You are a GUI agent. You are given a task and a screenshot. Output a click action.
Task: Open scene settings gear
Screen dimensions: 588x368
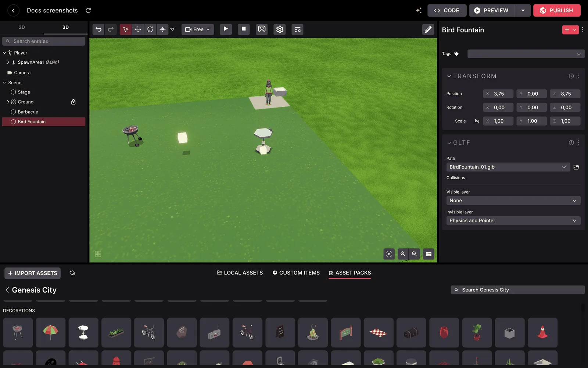click(x=280, y=29)
